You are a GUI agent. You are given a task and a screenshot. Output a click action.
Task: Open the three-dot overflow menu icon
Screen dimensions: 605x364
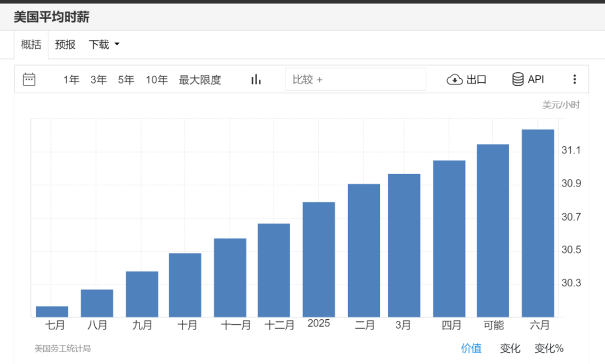[575, 79]
